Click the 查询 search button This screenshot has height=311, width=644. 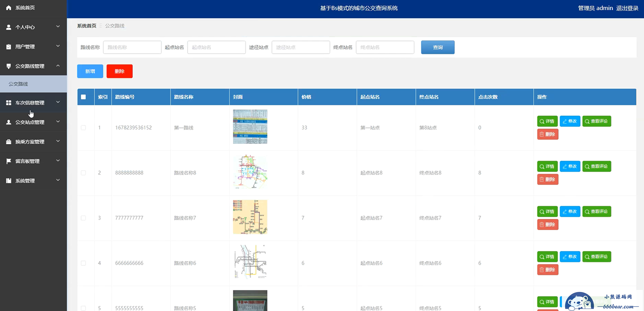click(x=438, y=47)
